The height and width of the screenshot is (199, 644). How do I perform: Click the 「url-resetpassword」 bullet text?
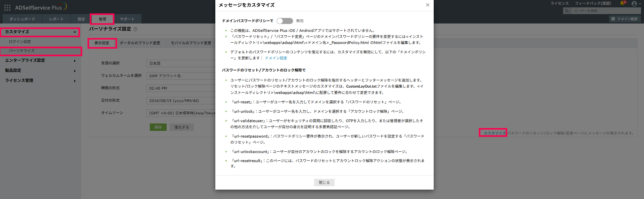(327, 139)
